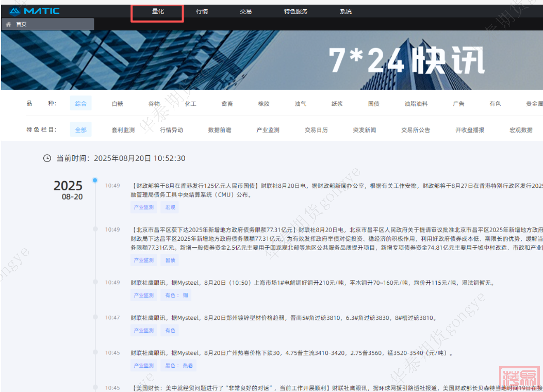Click the MATIC logo in header
The width and height of the screenshot is (543, 392).
pyautogui.click(x=35, y=11)
